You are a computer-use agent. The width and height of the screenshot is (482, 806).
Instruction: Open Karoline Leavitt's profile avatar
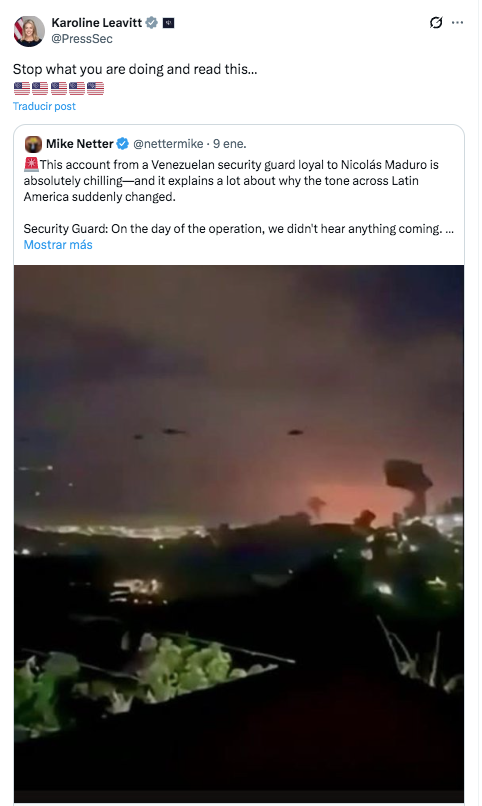(x=28, y=31)
